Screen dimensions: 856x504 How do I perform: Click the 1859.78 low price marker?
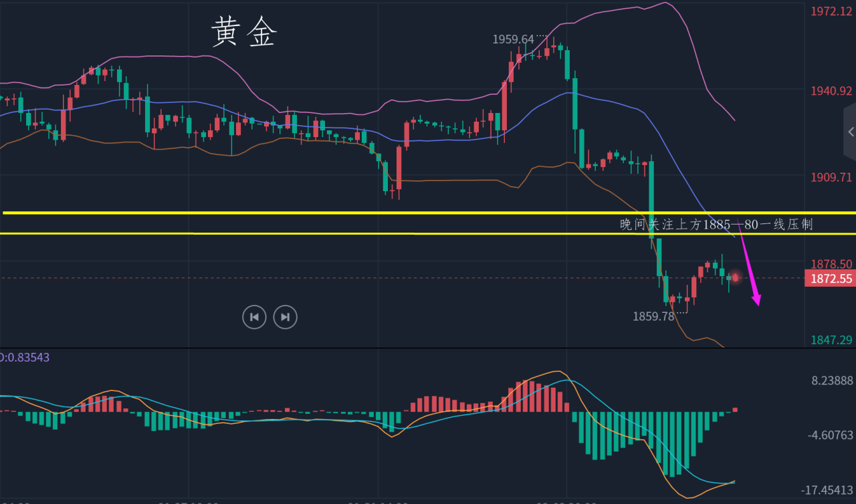pos(653,316)
